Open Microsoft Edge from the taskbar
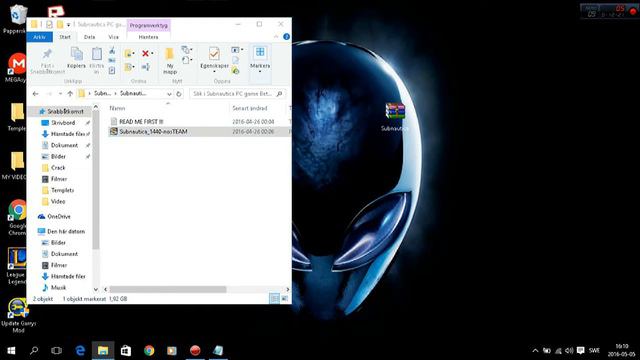The image size is (640, 360). 80,350
